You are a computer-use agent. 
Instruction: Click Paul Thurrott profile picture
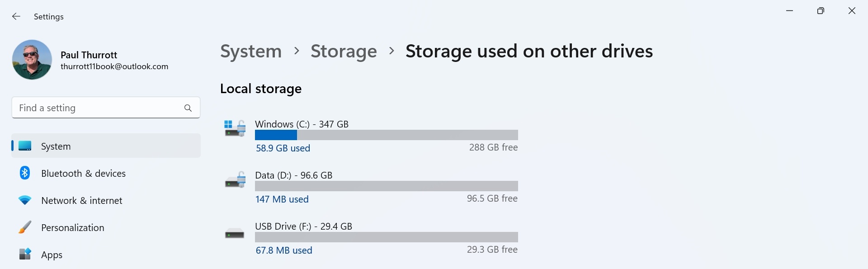pyautogui.click(x=32, y=60)
